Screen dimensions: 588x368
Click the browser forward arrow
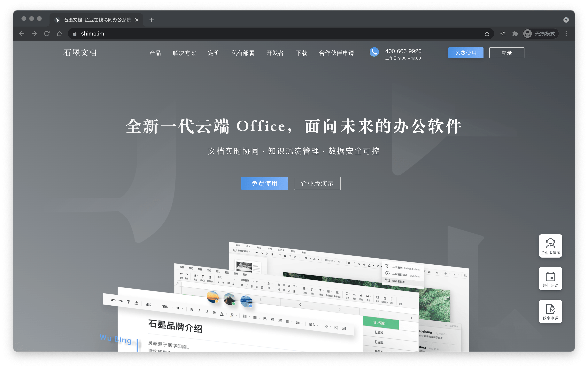point(34,34)
